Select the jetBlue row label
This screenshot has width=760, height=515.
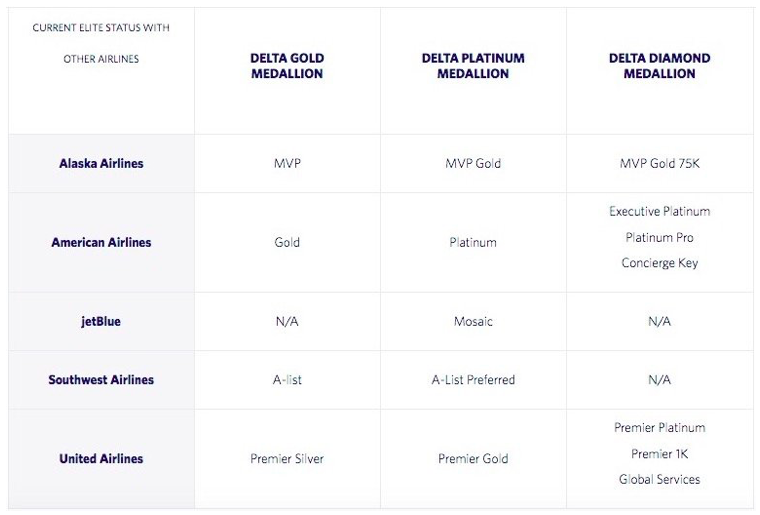pyautogui.click(x=101, y=322)
